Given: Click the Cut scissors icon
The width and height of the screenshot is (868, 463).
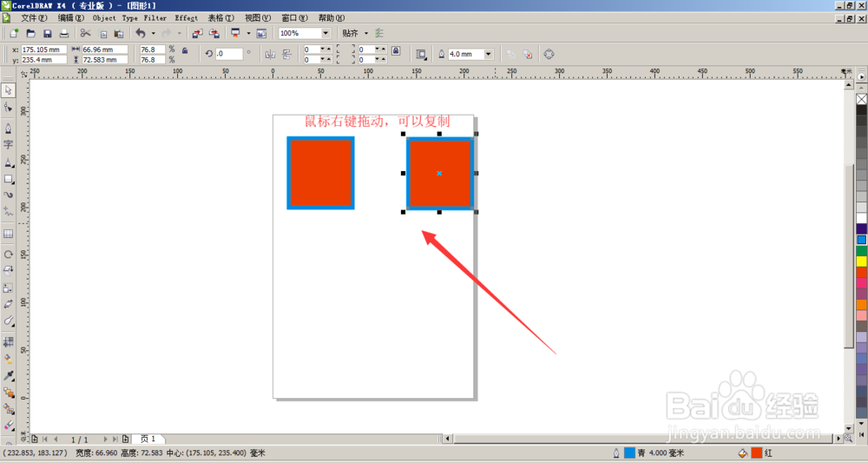Looking at the screenshot, I should coord(85,33).
